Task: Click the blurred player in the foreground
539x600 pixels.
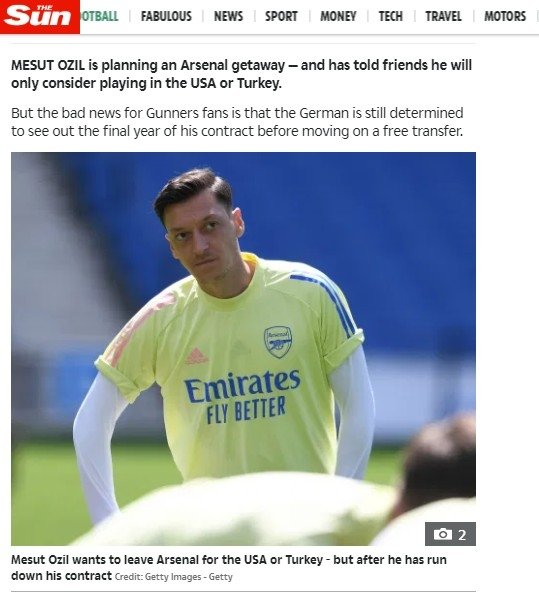Action: point(245,511)
